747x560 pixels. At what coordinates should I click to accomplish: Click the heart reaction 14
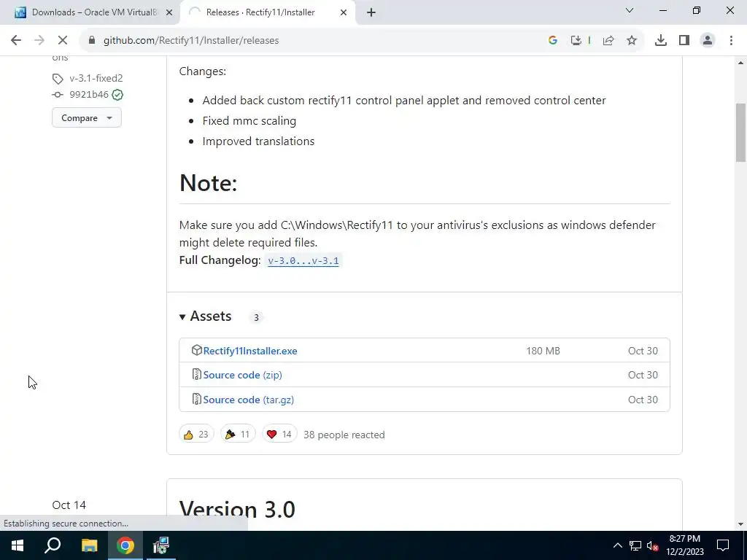279,435
